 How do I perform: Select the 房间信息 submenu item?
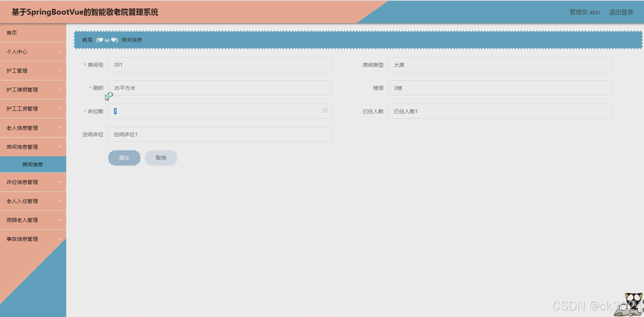[32, 165]
